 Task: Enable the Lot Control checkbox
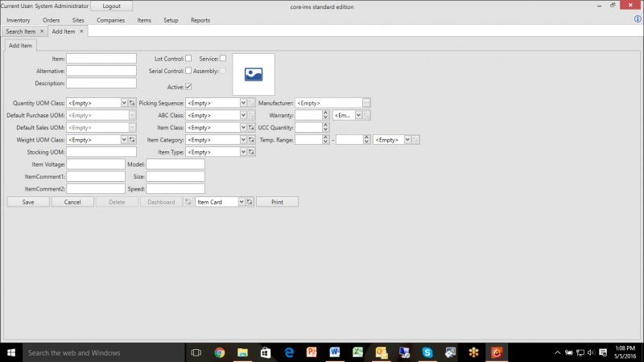188,59
